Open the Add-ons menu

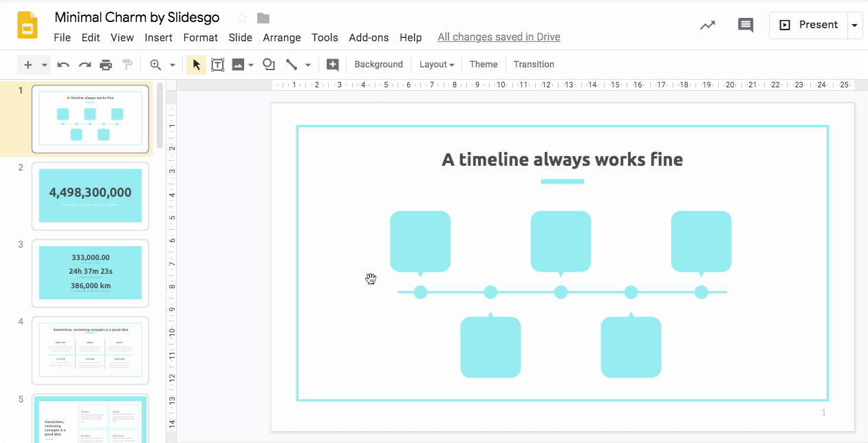369,38
